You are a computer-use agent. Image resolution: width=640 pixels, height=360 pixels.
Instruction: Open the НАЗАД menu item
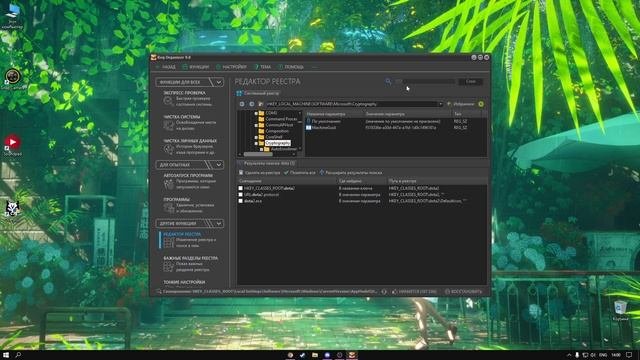pos(166,67)
